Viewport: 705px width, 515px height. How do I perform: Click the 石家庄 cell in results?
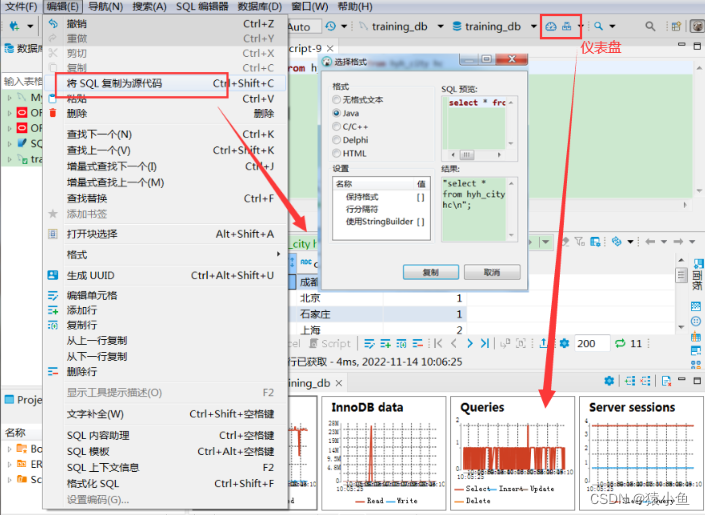click(340, 314)
